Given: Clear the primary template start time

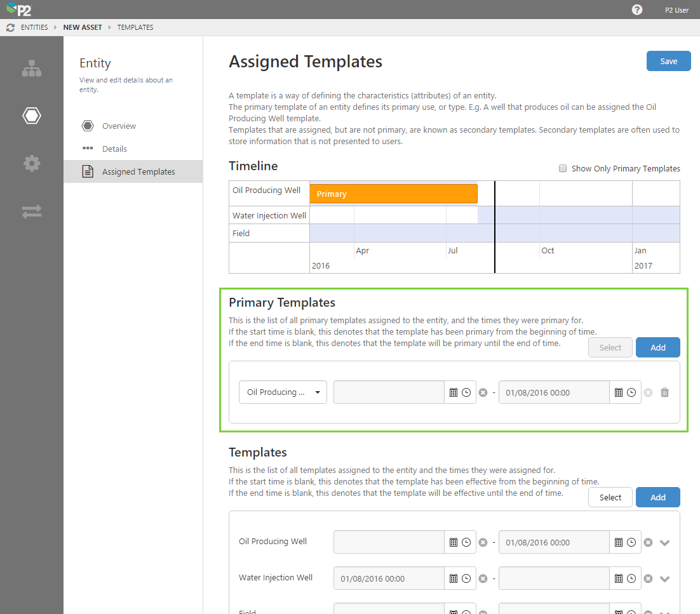Looking at the screenshot, I should tap(483, 392).
